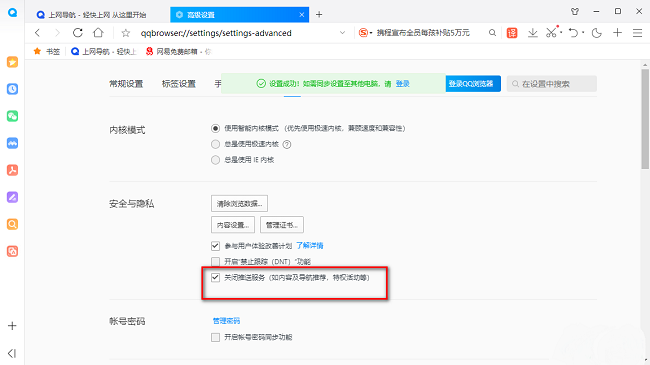Go forward to next page
This screenshot has height=365, width=650.
point(57,33)
